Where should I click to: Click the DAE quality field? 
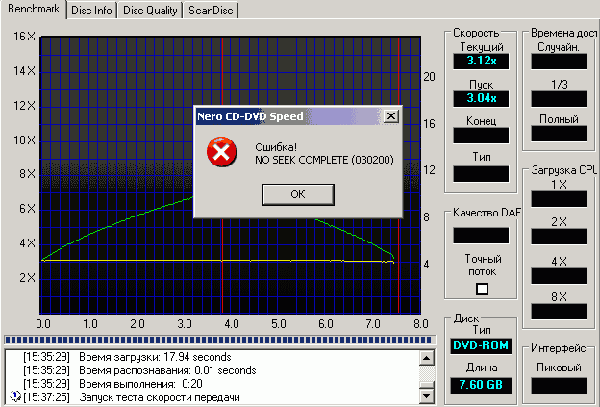click(x=481, y=235)
